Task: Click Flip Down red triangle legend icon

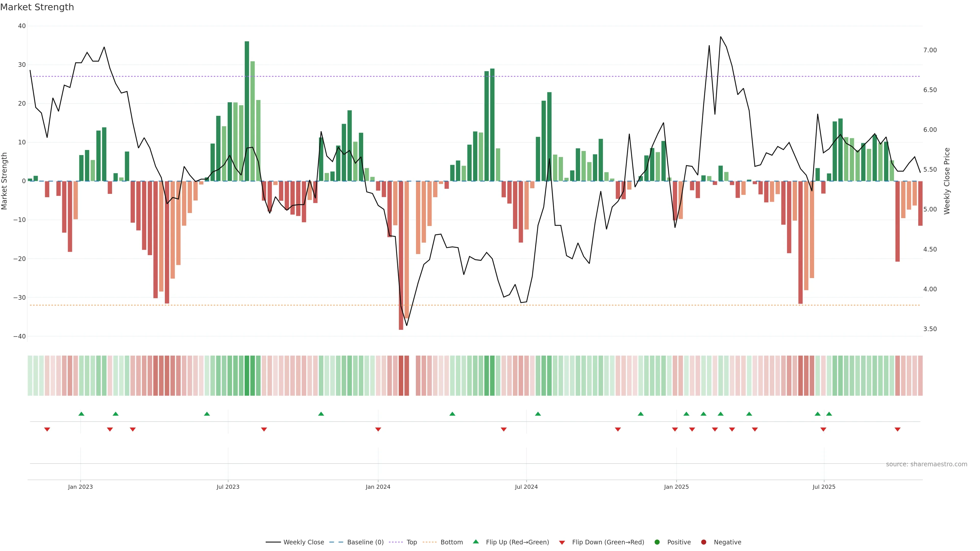Action: tap(562, 543)
